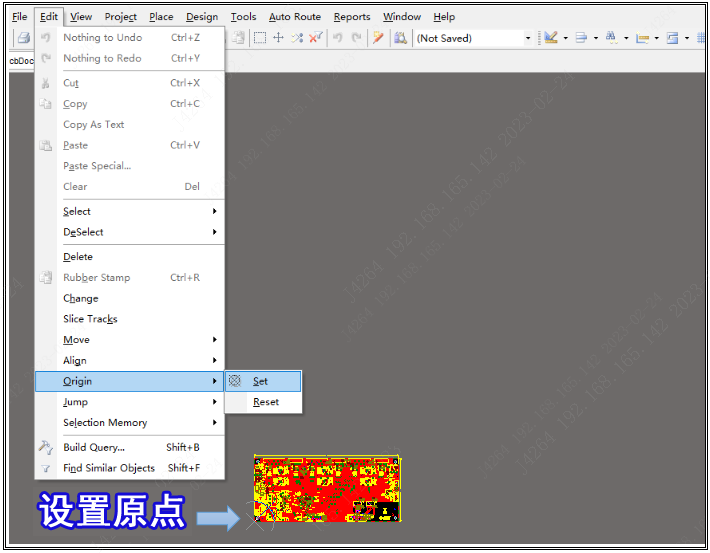Image resolution: width=710 pixels, height=553 pixels.
Task: Open the Design menu
Action: [x=202, y=17]
